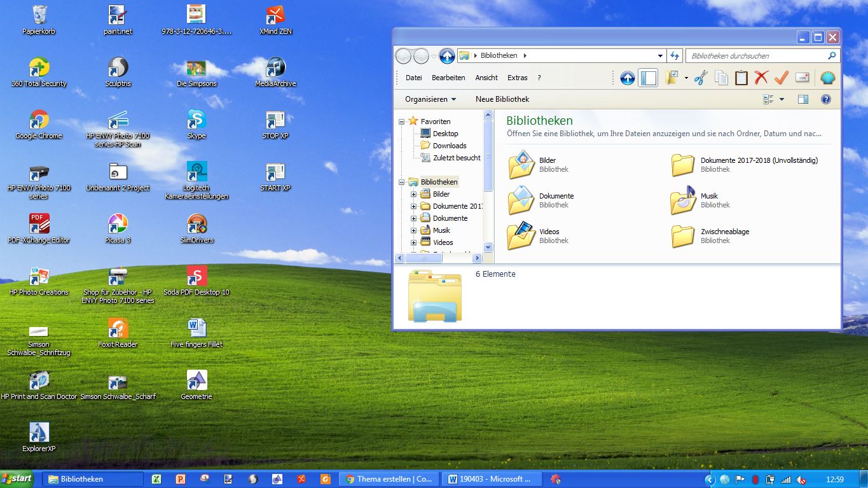Open the Papierkorb desktop icon

[x=39, y=20]
